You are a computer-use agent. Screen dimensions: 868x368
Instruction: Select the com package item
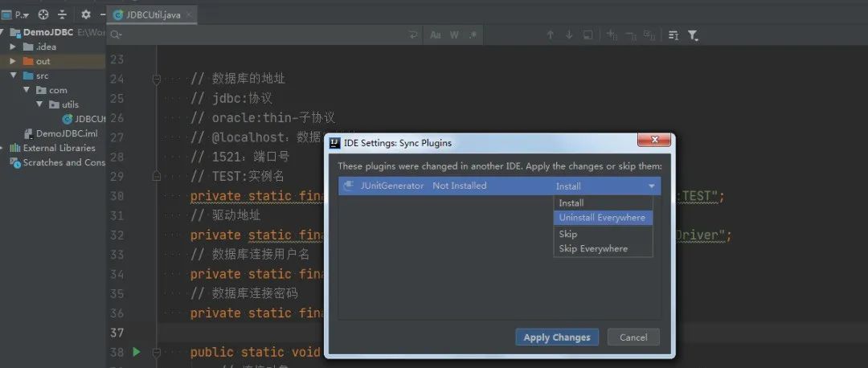pos(51,90)
